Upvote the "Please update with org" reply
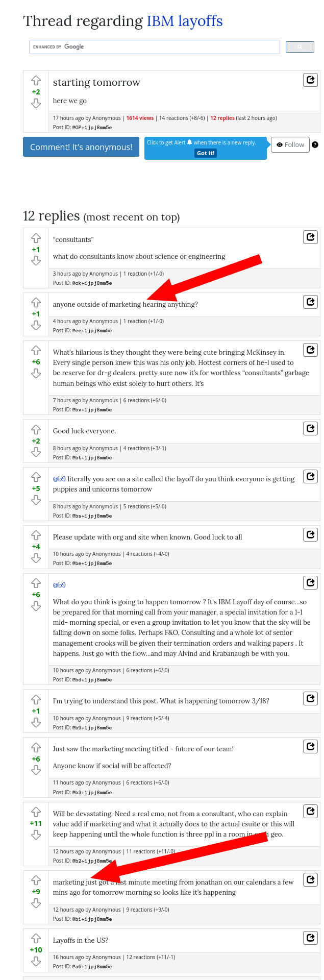 click(36, 535)
